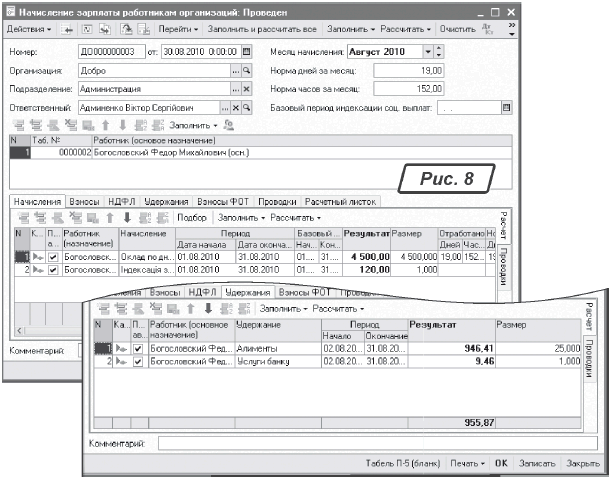Screen dimensions: 610x478
Task: Toggle checkbox for the Алименты deduction row
Action: 138,348
